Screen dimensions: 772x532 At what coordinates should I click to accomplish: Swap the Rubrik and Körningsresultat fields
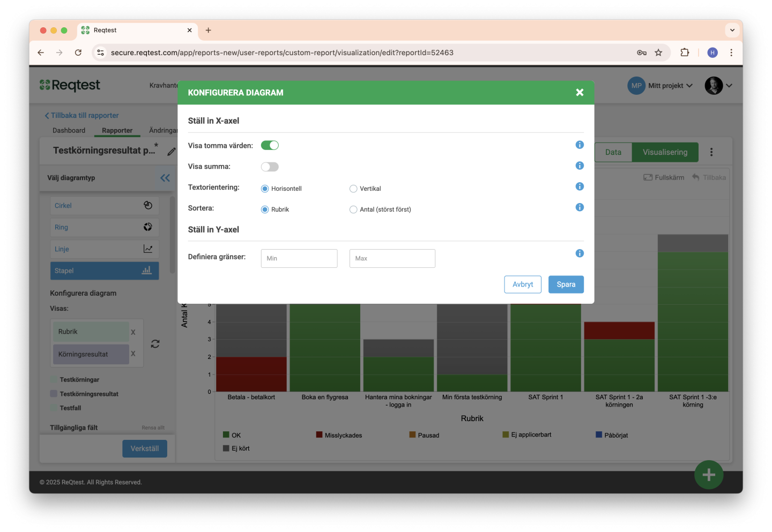click(x=155, y=344)
